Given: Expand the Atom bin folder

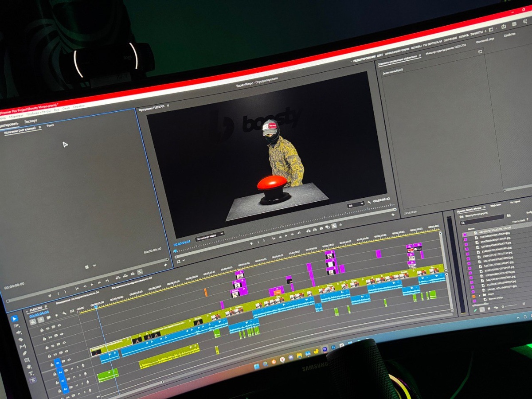Looking at the screenshot, I should pos(479,295).
